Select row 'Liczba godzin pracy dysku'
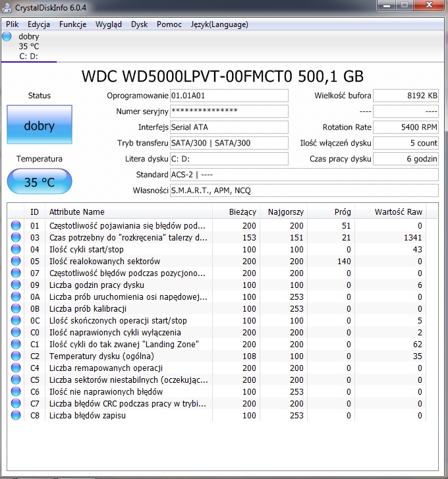The height and width of the screenshot is (479, 448). pyautogui.click(x=217, y=285)
